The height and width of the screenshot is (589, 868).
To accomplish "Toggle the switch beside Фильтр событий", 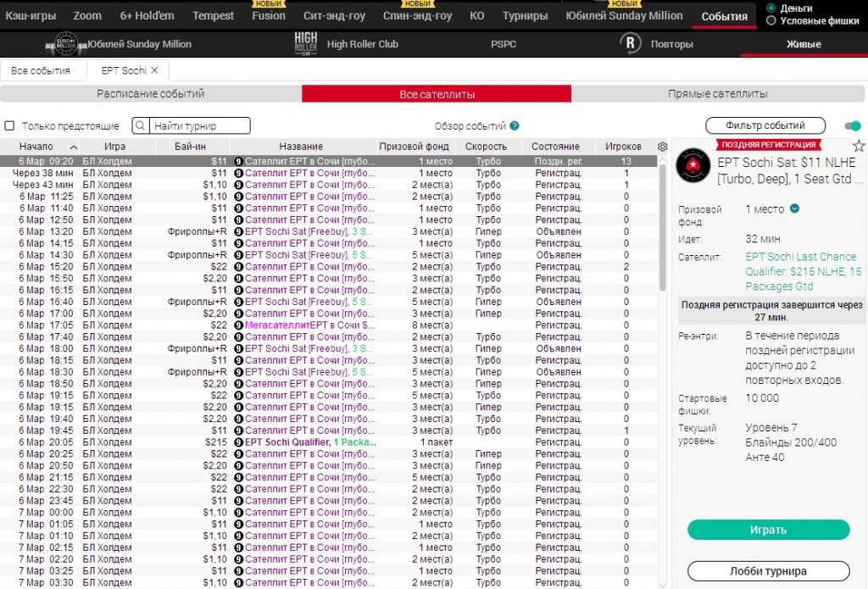I will point(852,126).
